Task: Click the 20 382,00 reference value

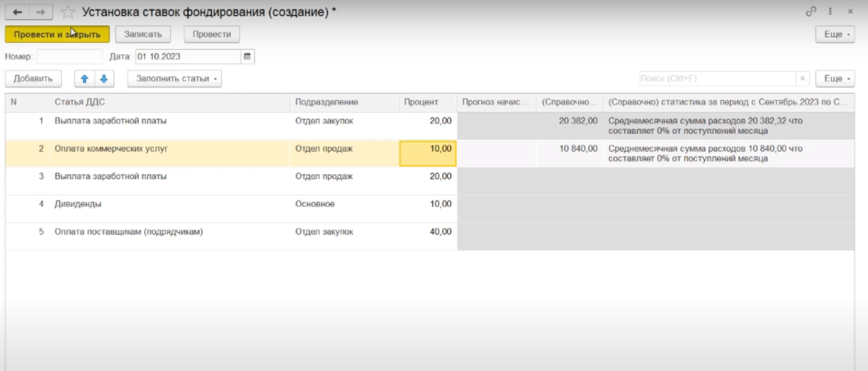Action: coord(569,126)
